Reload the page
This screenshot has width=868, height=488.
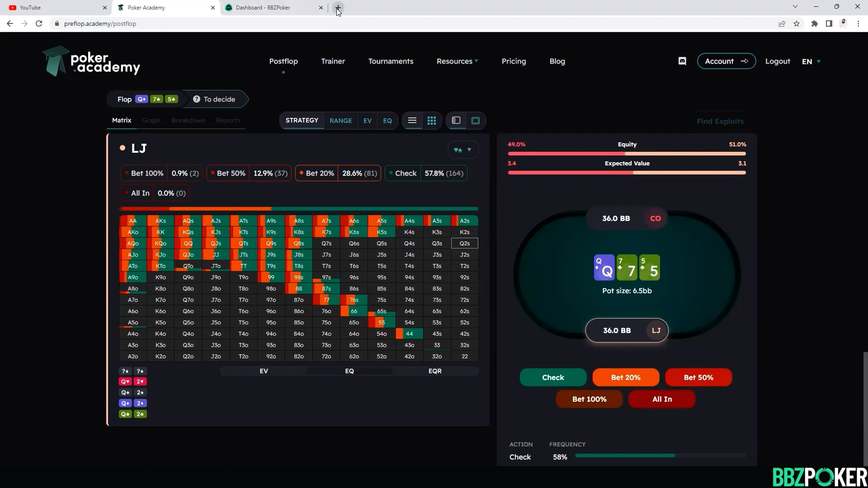[39, 23]
